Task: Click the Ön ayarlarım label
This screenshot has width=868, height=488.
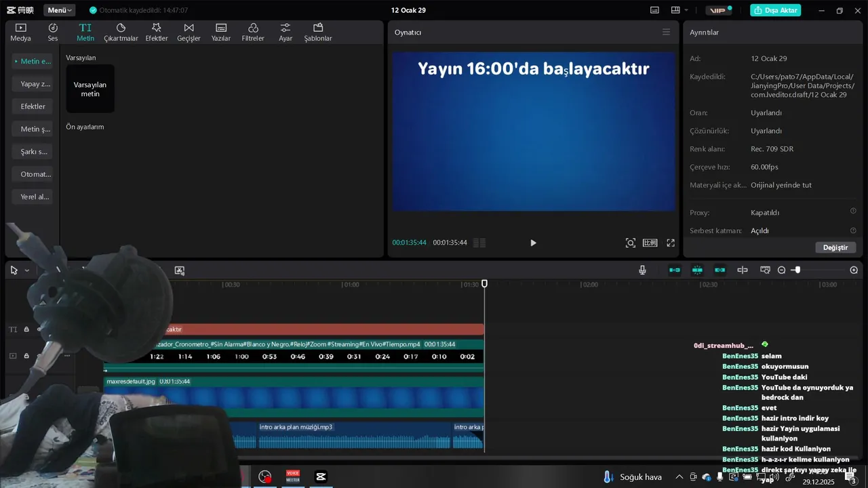Action: coord(85,127)
